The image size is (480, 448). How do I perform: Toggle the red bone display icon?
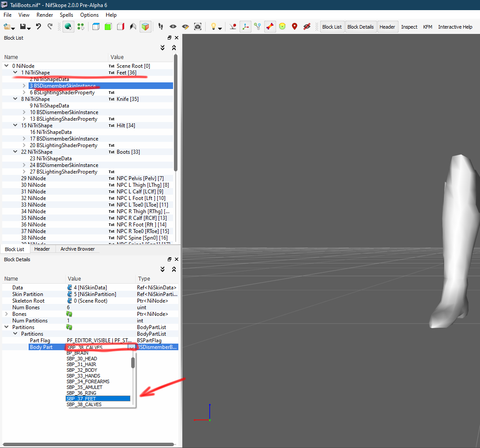pyautogui.click(x=270, y=26)
